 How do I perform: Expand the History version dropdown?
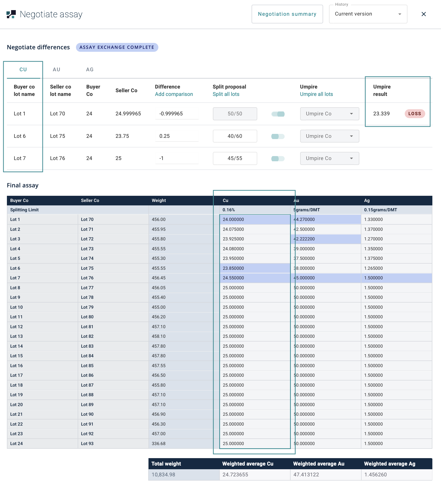[368, 14]
